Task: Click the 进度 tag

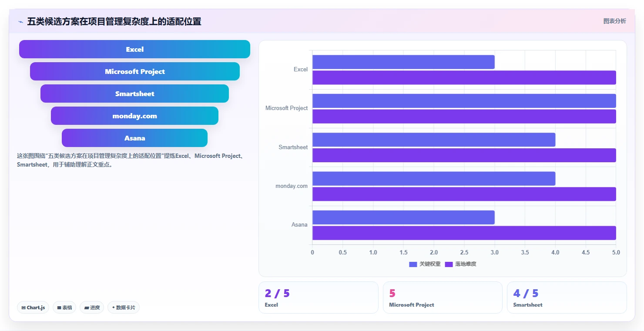Action: pyautogui.click(x=92, y=308)
